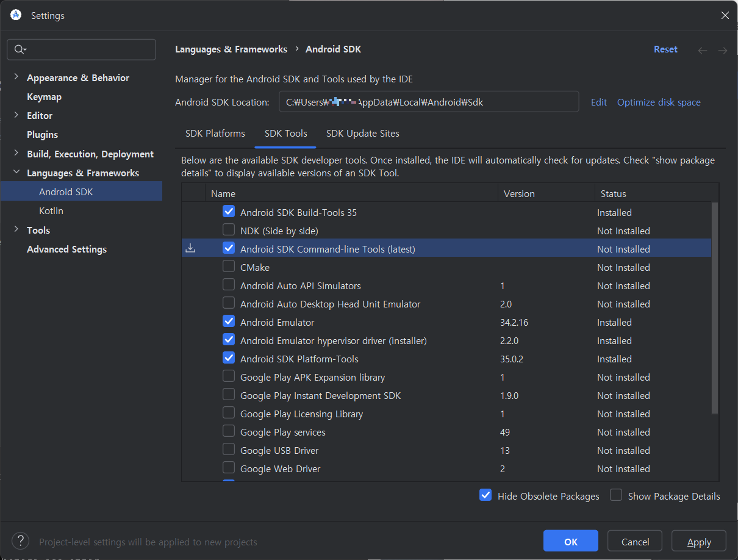The width and height of the screenshot is (738, 560).
Task: Open the help question mark button
Action: (20, 540)
